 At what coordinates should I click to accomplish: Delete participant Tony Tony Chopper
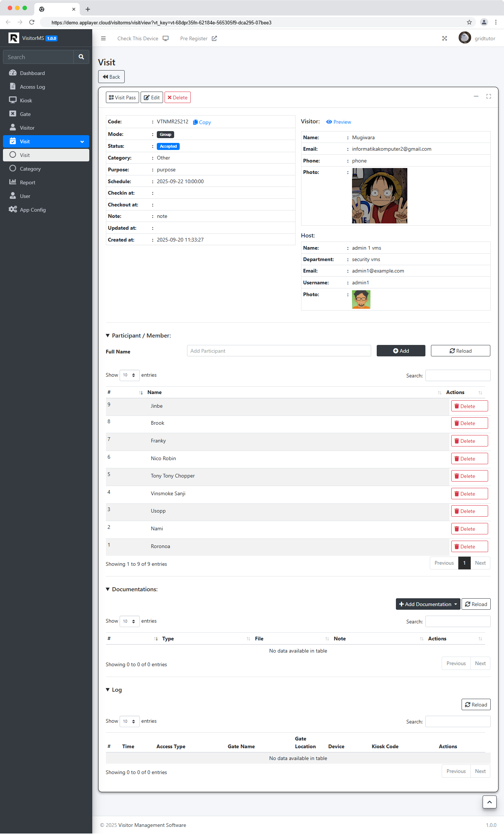coord(469,476)
